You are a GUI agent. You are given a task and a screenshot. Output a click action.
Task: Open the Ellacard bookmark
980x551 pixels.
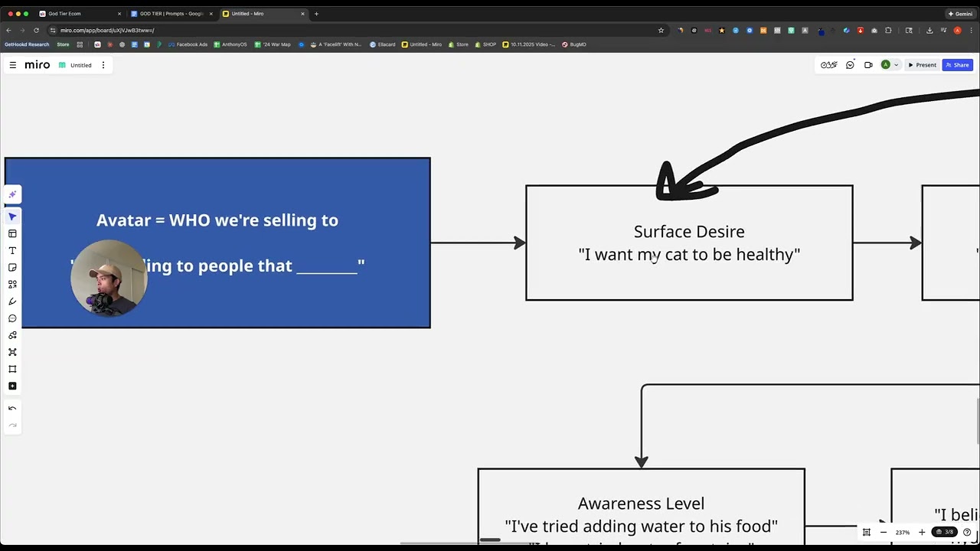point(383,44)
